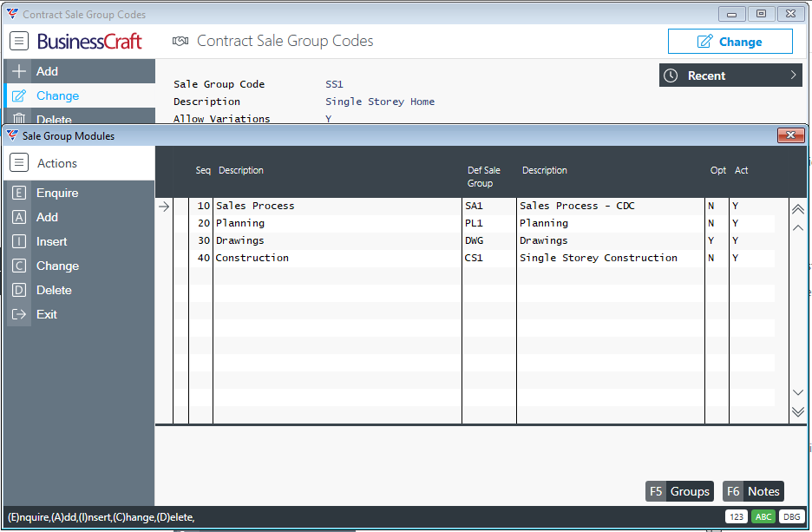Viewport: 812px width, 532px height.
Task: Select the Construction row description
Action: [x=252, y=258]
